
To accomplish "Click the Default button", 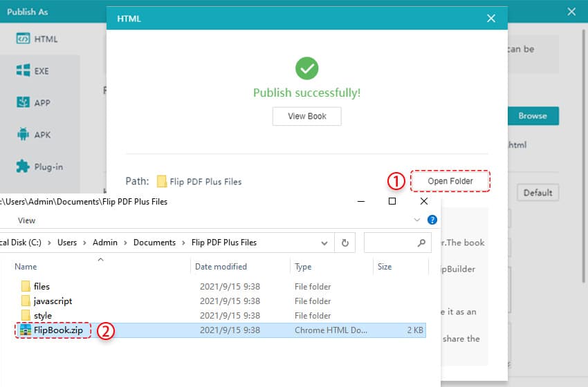I will click(538, 193).
